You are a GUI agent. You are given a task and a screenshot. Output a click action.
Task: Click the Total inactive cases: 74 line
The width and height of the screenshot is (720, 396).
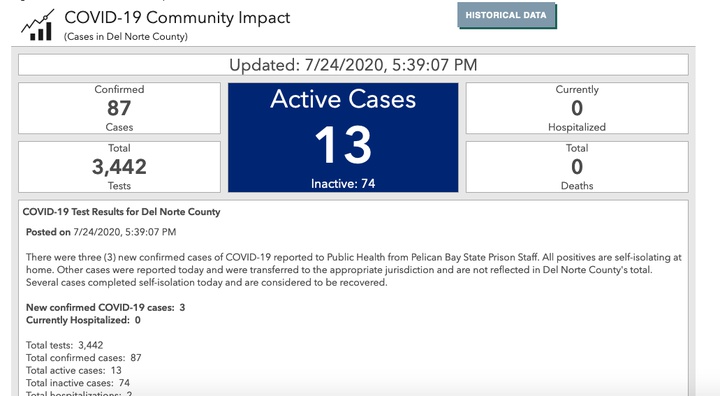click(x=78, y=383)
